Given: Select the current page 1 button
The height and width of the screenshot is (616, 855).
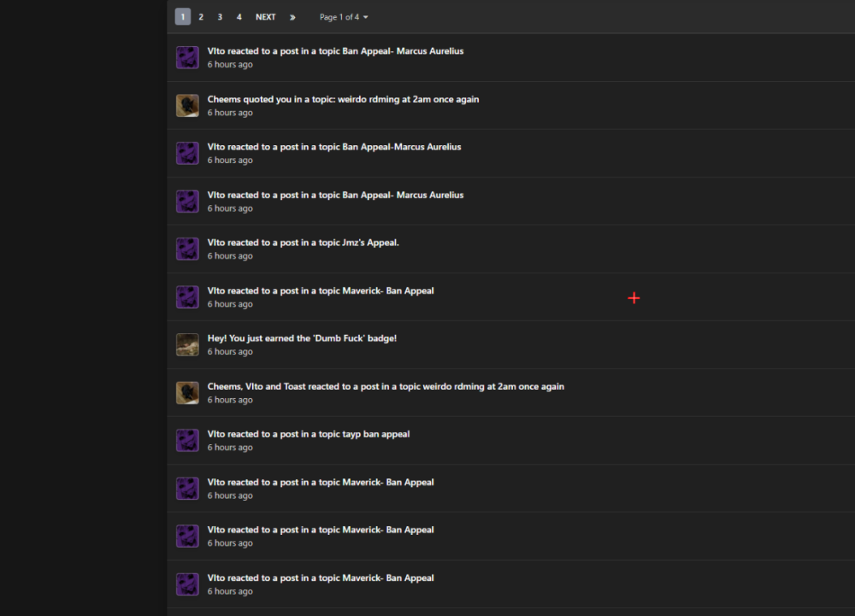Looking at the screenshot, I should click(x=182, y=17).
